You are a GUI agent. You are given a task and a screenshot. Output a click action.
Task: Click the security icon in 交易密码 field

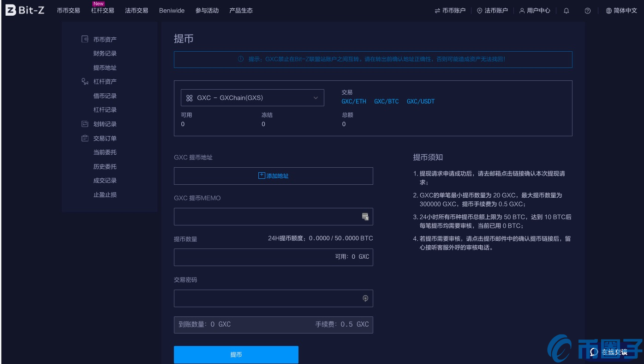click(365, 298)
